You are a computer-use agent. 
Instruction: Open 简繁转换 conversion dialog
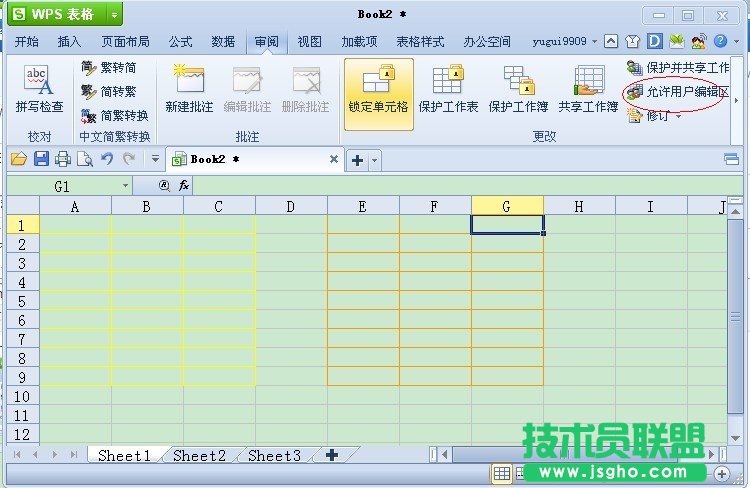[x=114, y=115]
